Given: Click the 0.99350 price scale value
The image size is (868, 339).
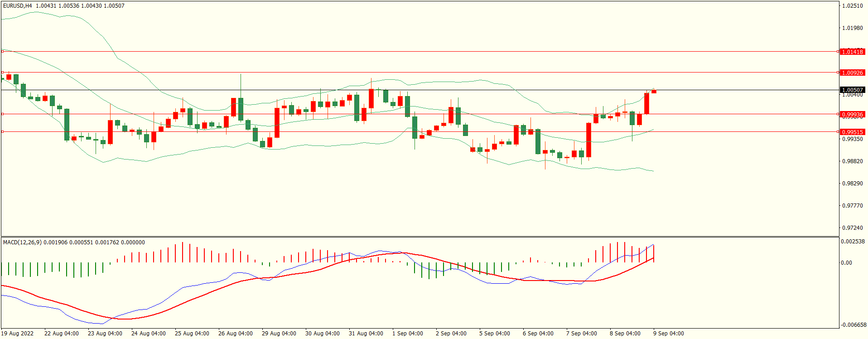Looking at the screenshot, I should pyautogui.click(x=852, y=139).
